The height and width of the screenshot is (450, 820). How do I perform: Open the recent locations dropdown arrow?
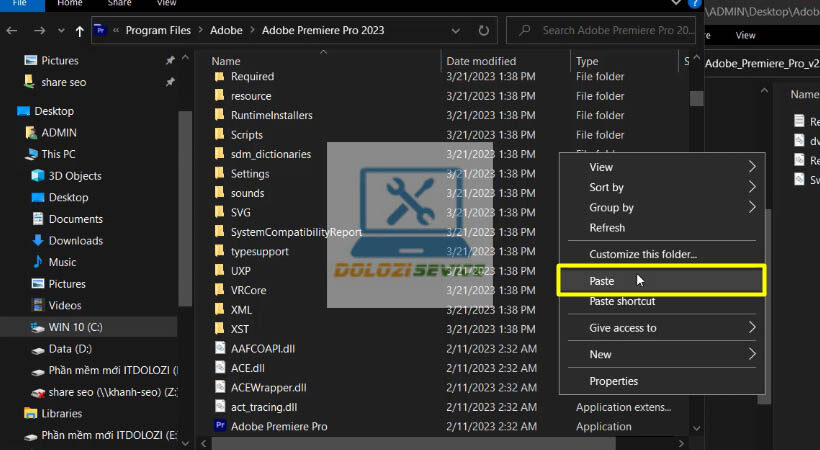click(x=61, y=31)
